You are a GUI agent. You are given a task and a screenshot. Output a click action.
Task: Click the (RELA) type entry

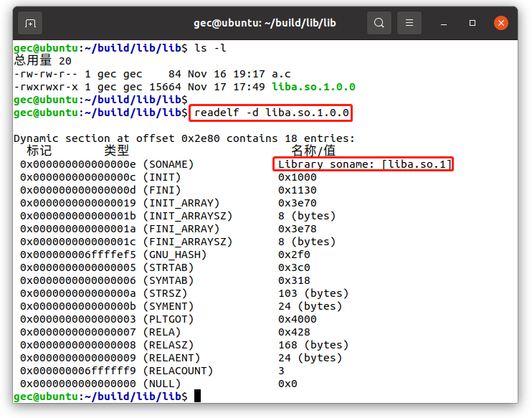(162, 332)
